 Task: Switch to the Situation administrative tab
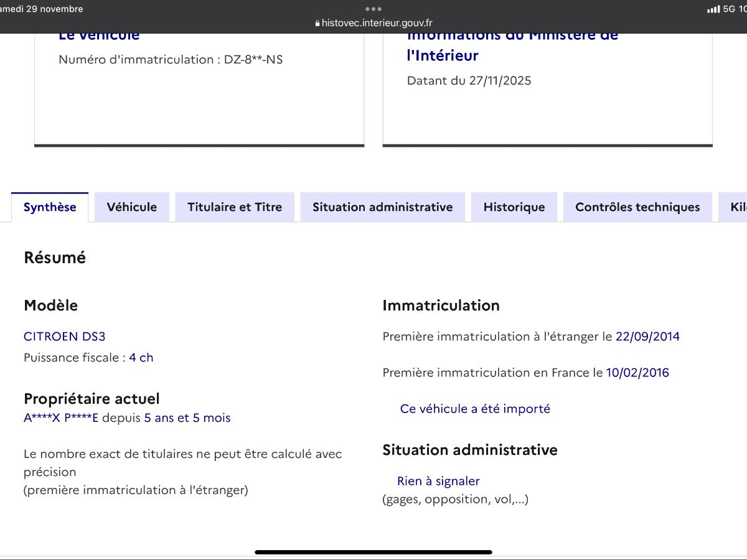click(382, 207)
